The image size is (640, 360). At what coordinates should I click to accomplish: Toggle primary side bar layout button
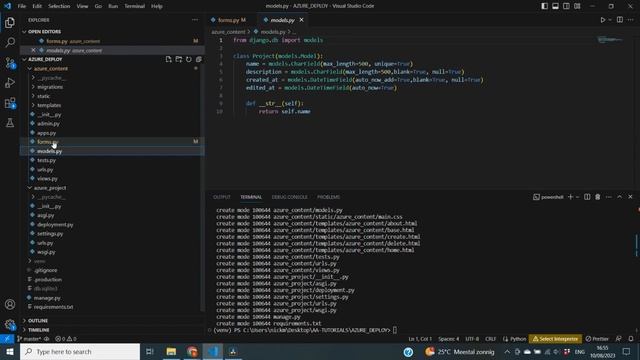[544, 6]
